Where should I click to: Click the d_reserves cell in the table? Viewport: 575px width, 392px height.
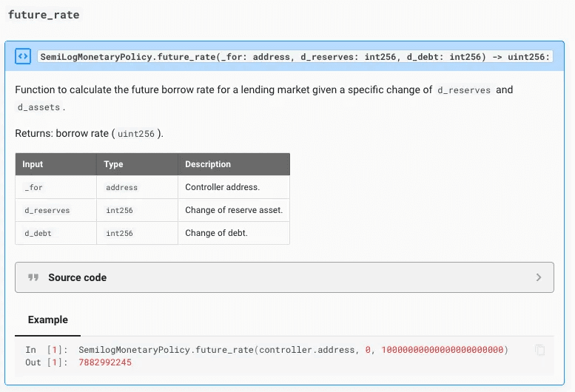[x=47, y=210]
